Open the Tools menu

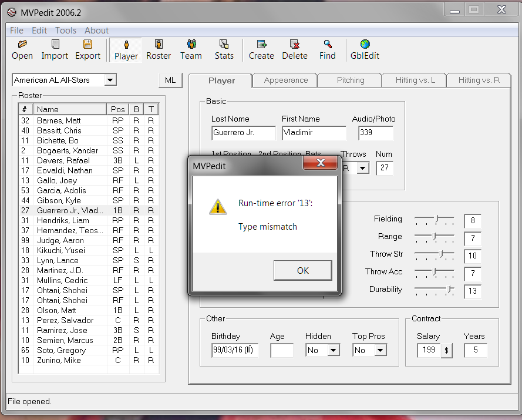click(66, 31)
